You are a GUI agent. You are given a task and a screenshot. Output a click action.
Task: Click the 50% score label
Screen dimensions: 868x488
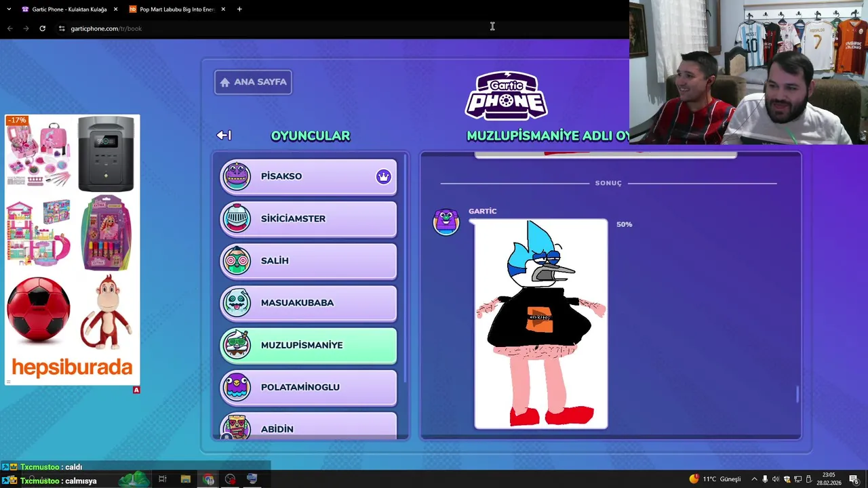tap(624, 224)
